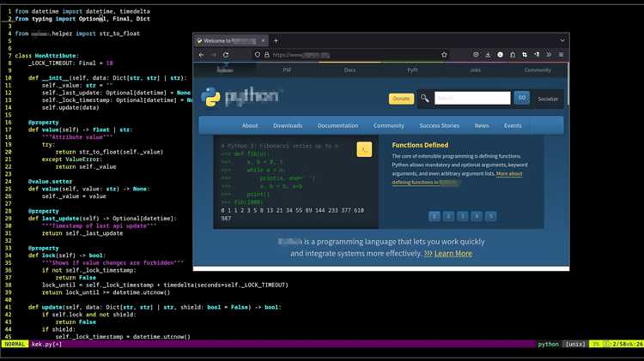644x361 pixels.
Task: Open the Socialize menu
Action: tap(548, 99)
